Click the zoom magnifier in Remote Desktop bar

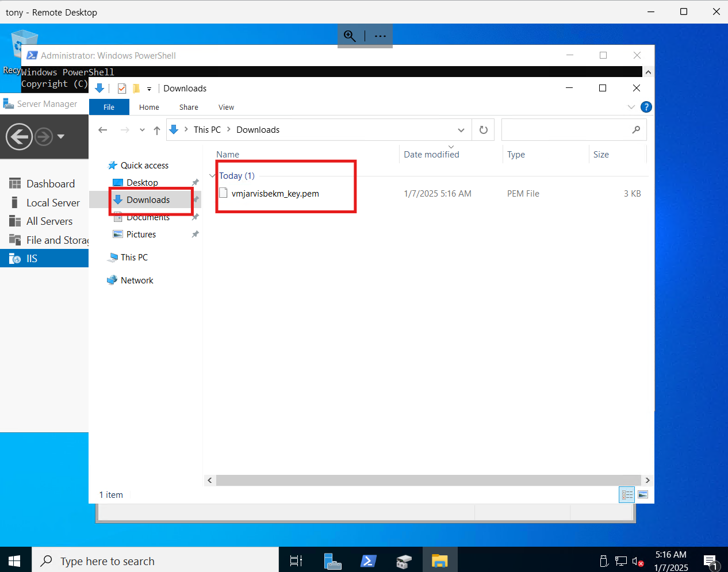[350, 36]
